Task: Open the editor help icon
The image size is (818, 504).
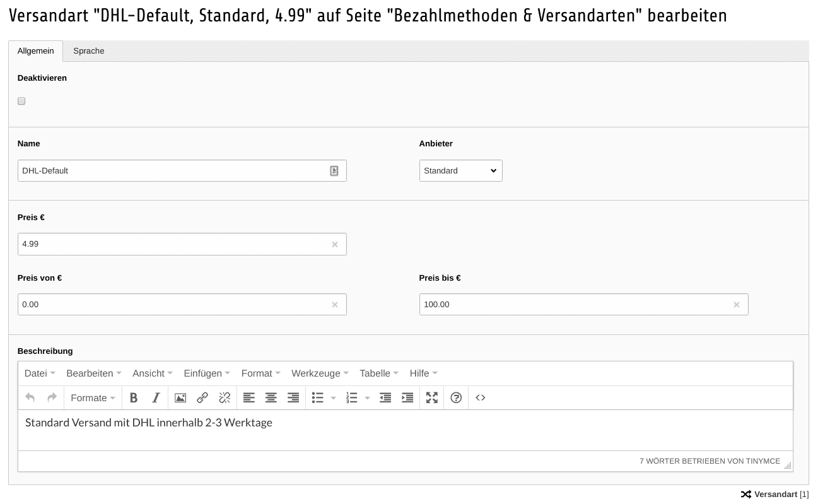Action: pos(456,397)
